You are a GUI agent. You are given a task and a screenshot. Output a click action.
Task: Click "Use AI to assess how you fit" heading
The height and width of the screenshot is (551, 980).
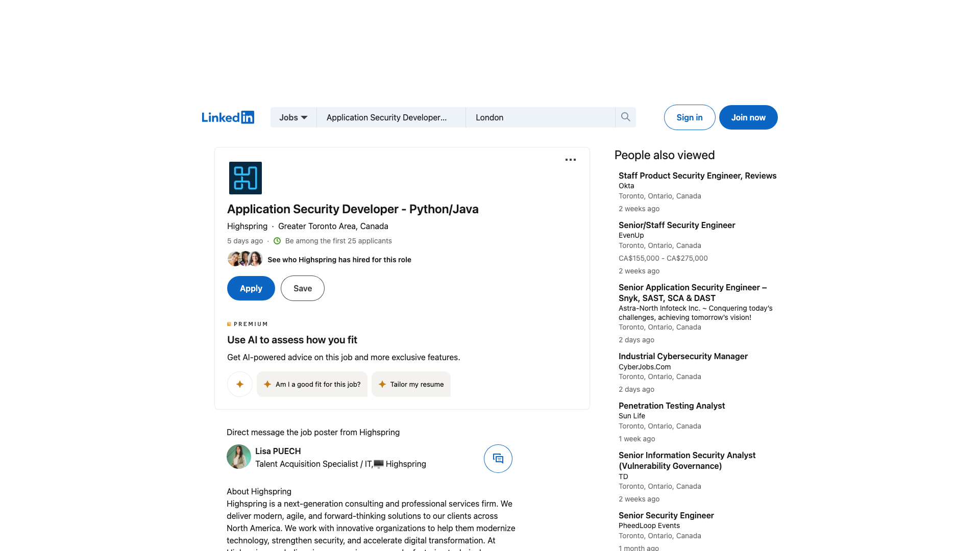[x=292, y=340]
